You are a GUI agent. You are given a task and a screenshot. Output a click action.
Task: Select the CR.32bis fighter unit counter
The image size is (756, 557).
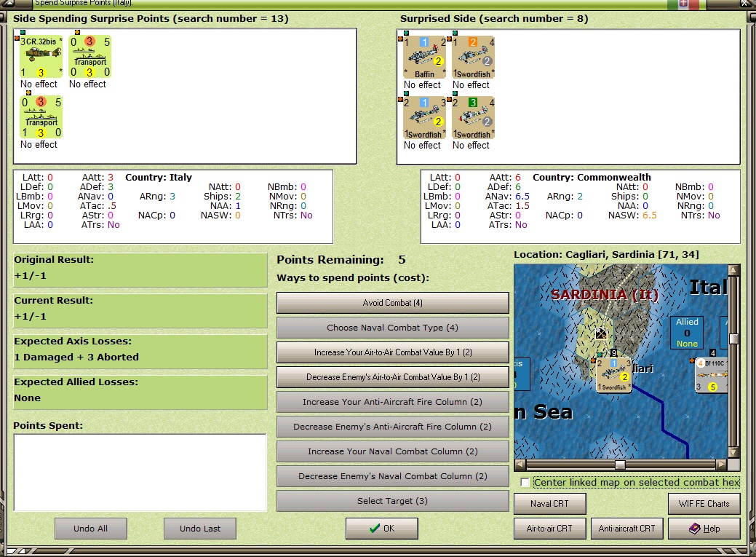click(41, 57)
